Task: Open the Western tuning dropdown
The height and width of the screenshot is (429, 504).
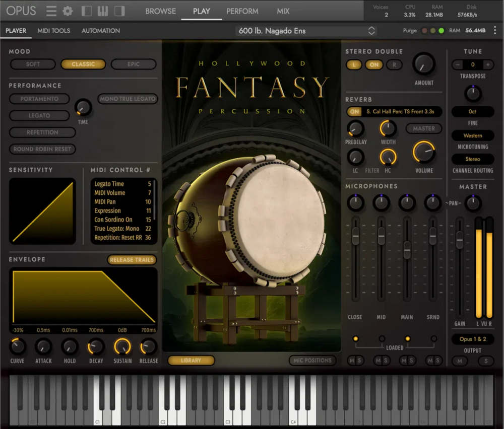Action: tap(473, 135)
